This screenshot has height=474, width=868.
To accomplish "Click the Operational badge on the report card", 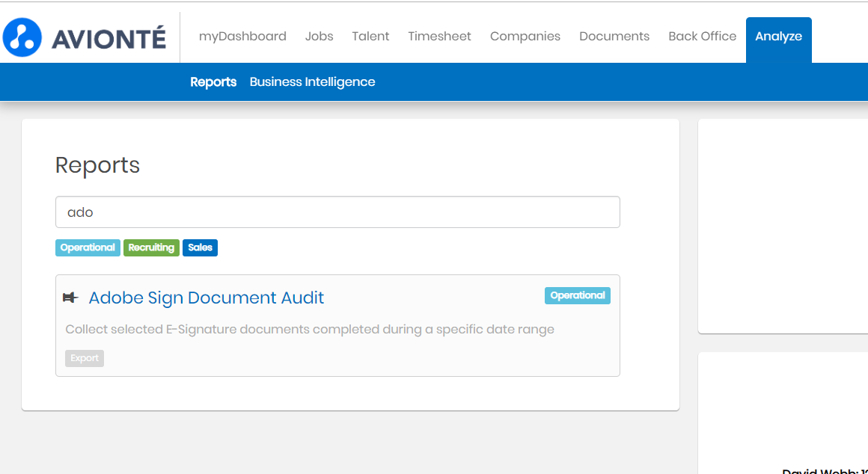I will (x=578, y=295).
